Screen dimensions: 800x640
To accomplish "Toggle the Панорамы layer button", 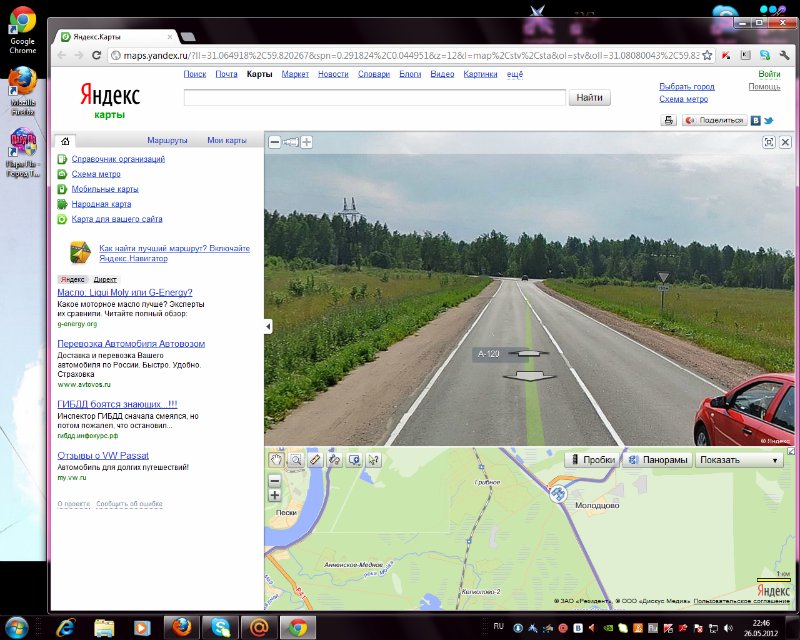I will tap(658, 460).
